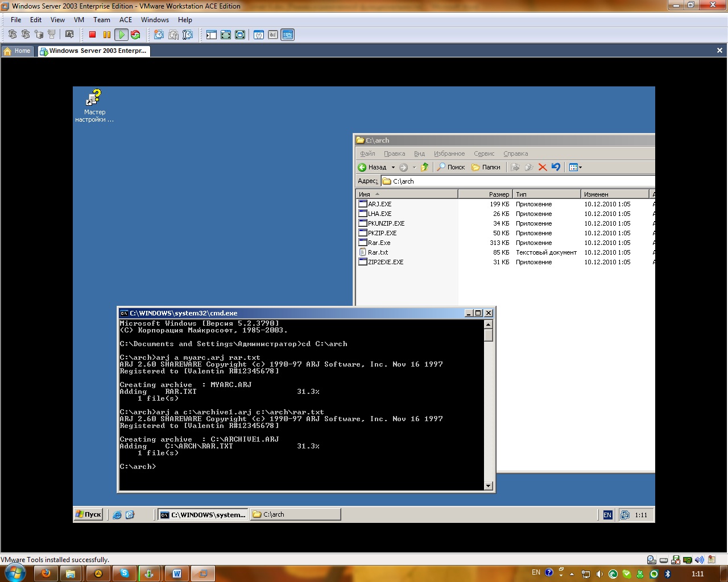Click the Console view icon in VMware toolbar
This screenshot has height=582, width=728.
click(288, 35)
